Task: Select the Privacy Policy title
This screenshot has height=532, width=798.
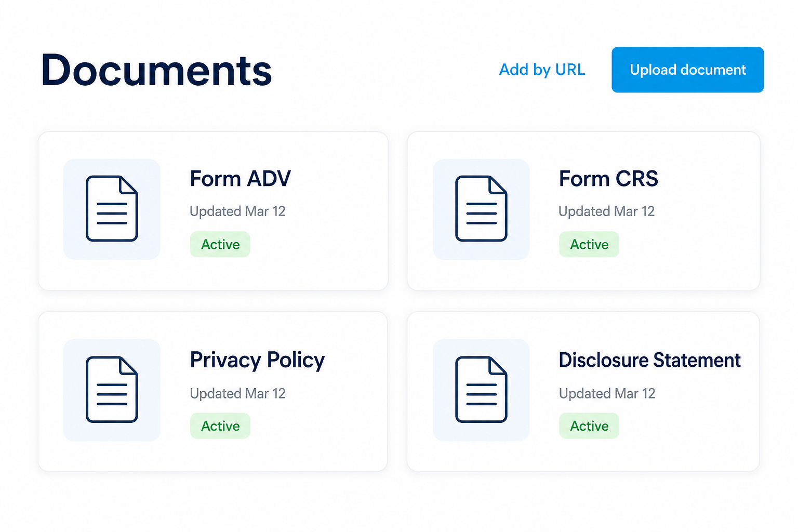Action: pyautogui.click(x=257, y=361)
